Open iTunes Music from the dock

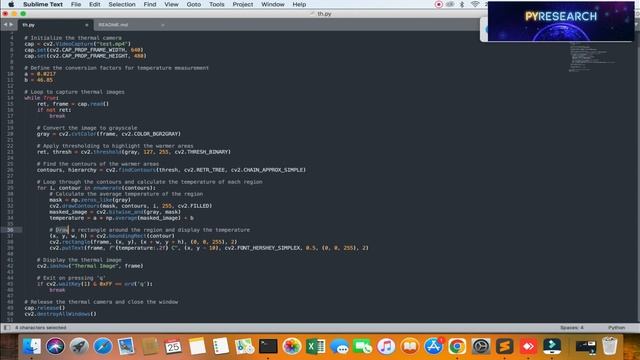[386, 347]
